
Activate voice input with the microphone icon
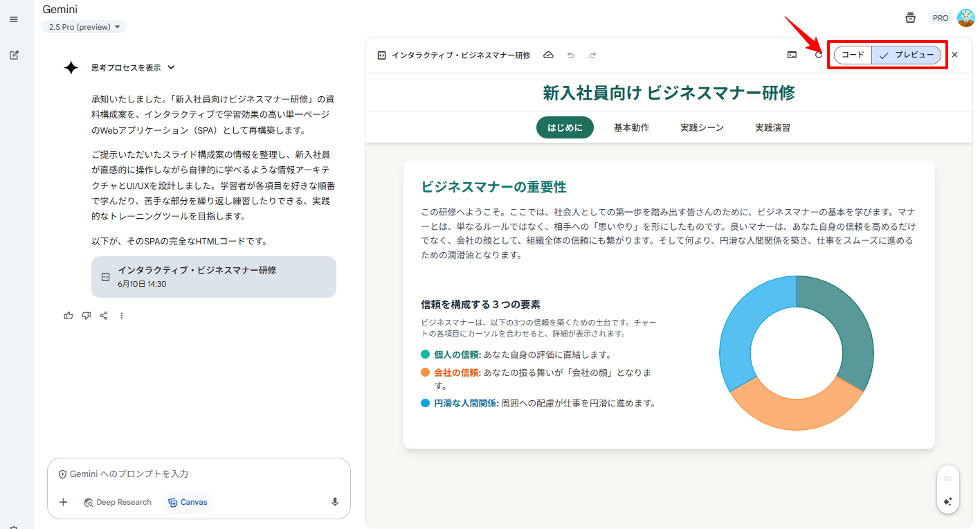coord(334,502)
